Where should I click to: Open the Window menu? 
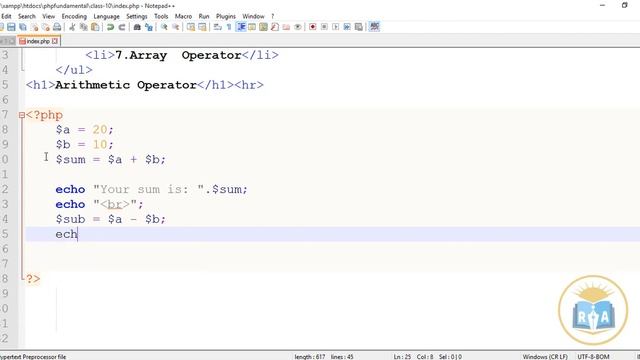pos(253,16)
